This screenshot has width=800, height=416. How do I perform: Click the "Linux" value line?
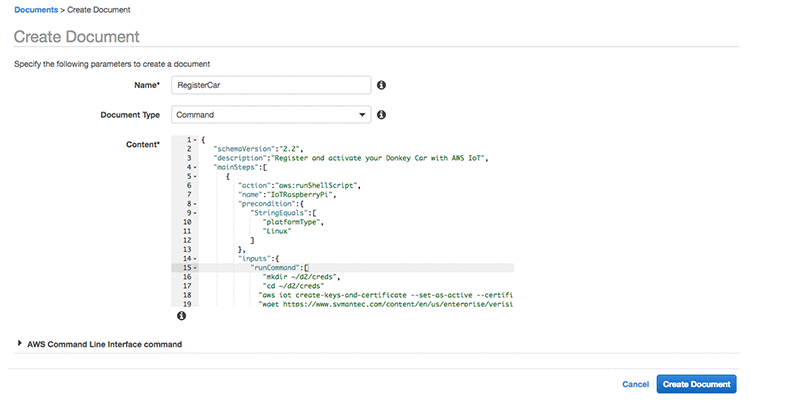[x=277, y=231]
